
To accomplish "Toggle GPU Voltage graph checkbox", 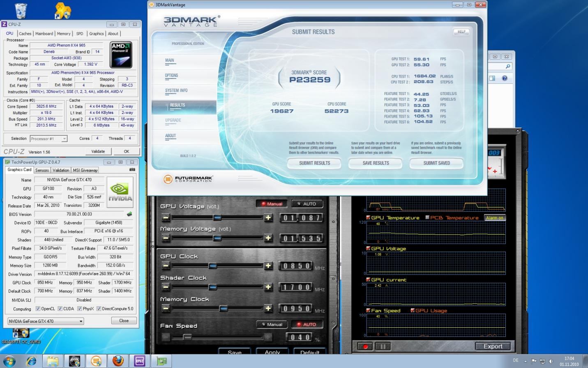I will coord(368,248).
